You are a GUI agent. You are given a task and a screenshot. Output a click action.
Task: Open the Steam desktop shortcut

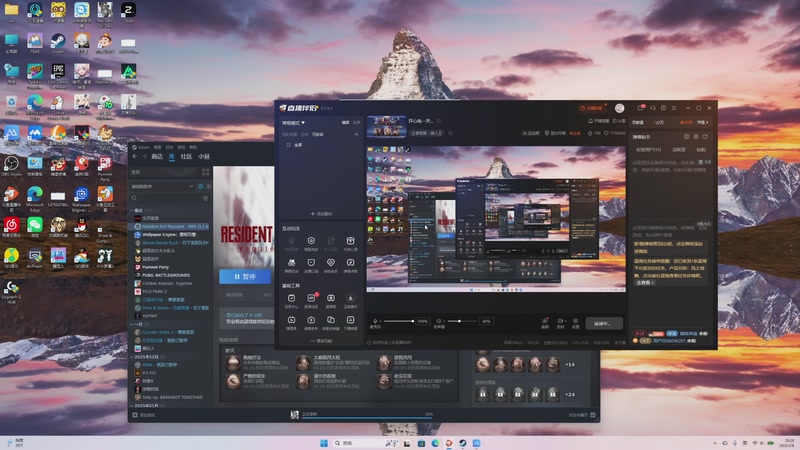(58, 44)
